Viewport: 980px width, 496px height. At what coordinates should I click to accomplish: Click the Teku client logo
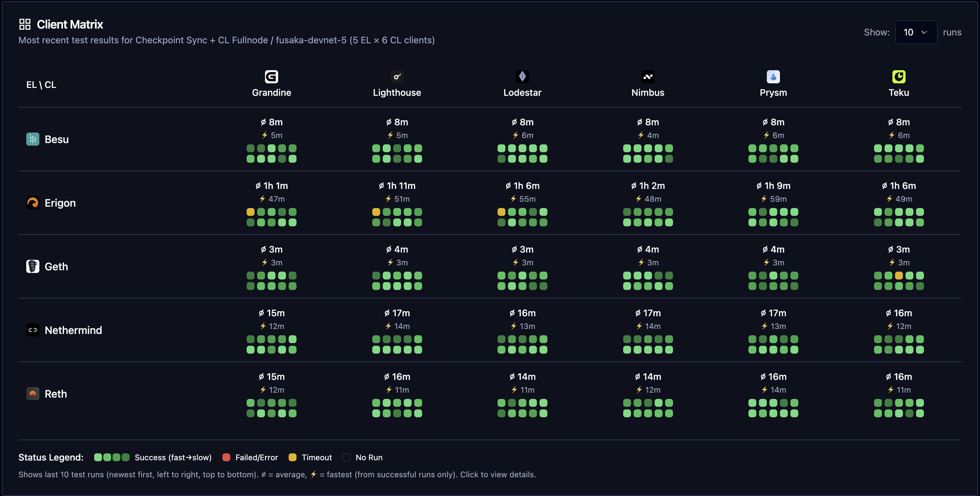[x=899, y=76]
